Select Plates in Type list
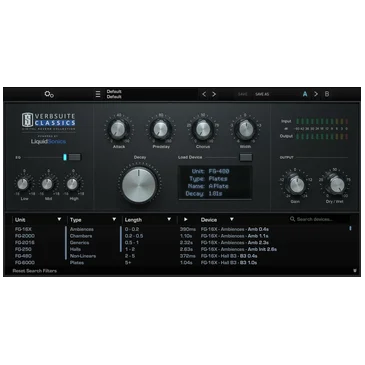 [x=77, y=263]
